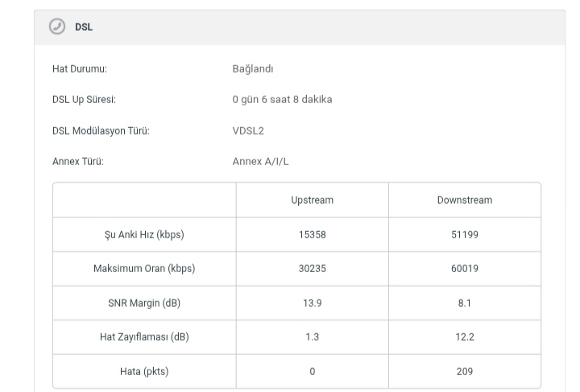580x392 pixels.
Task: Click the Upstream column header
Action: 312,200
